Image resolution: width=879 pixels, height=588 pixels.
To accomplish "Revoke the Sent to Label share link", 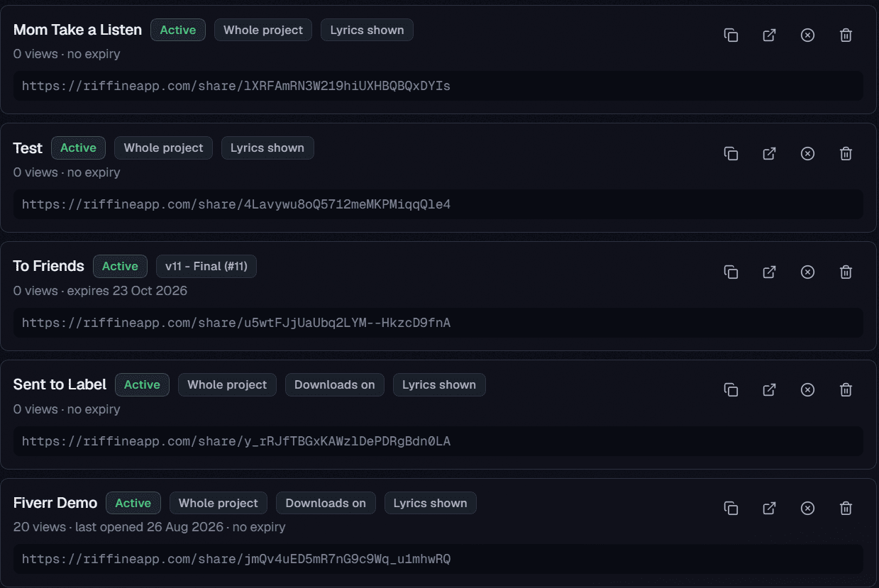I will click(807, 389).
